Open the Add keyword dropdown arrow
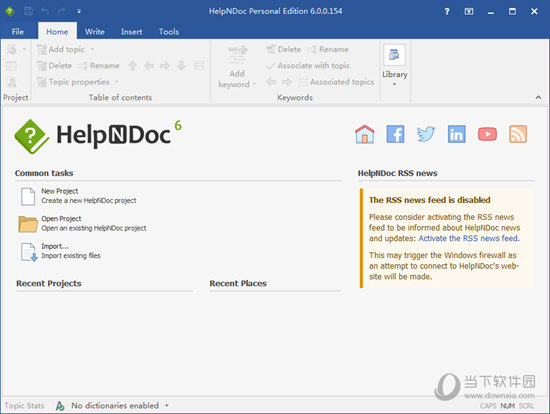This screenshot has height=414, width=550. click(x=254, y=84)
